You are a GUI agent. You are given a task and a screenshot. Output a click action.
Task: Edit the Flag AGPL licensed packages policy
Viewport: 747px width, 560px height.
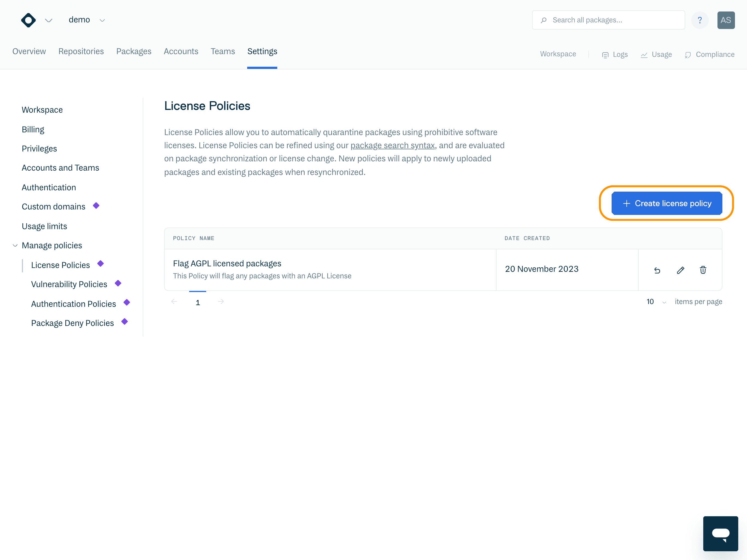[x=681, y=270]
